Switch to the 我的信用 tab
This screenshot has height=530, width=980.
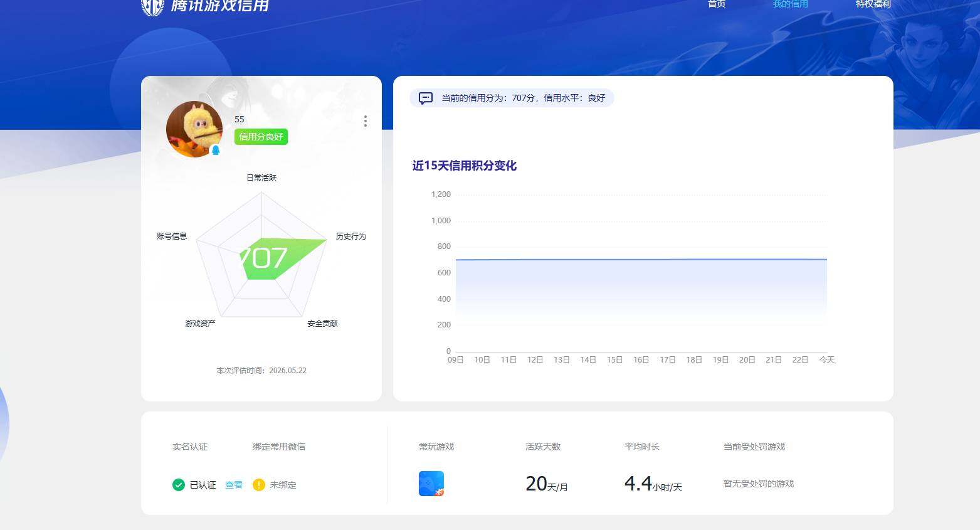point(790,4)
